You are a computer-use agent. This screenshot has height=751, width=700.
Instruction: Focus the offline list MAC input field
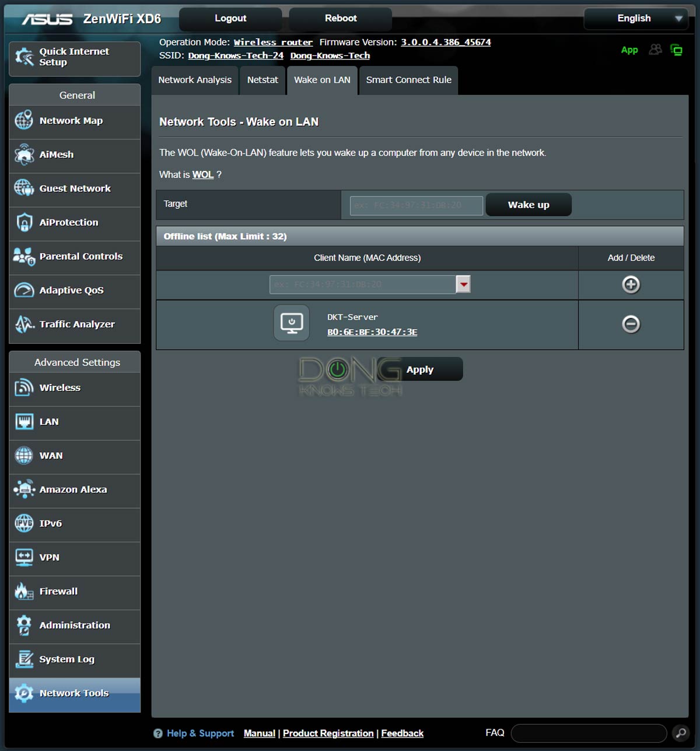pos(363,285)
